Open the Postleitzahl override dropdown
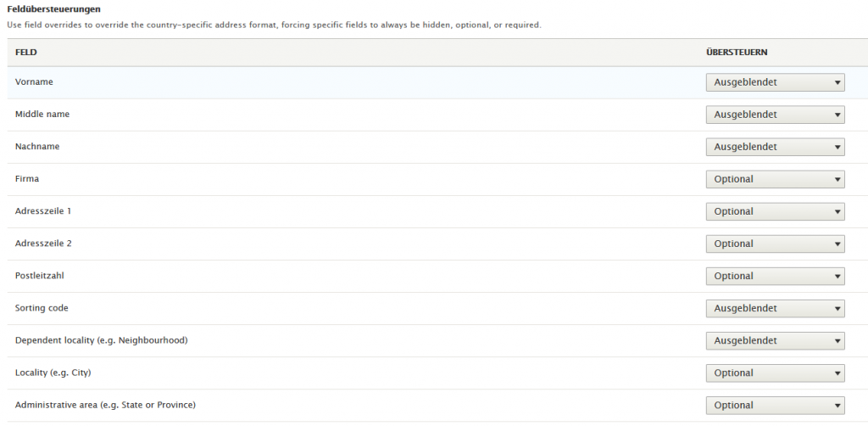Viewport: 868px width, 426px height. 775,276
